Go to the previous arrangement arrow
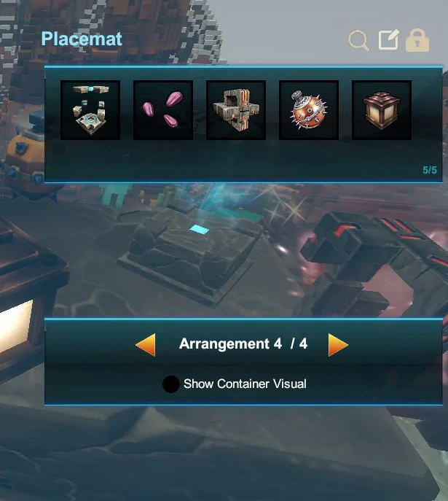Screen dimensions: 448x501 [146, 345]
